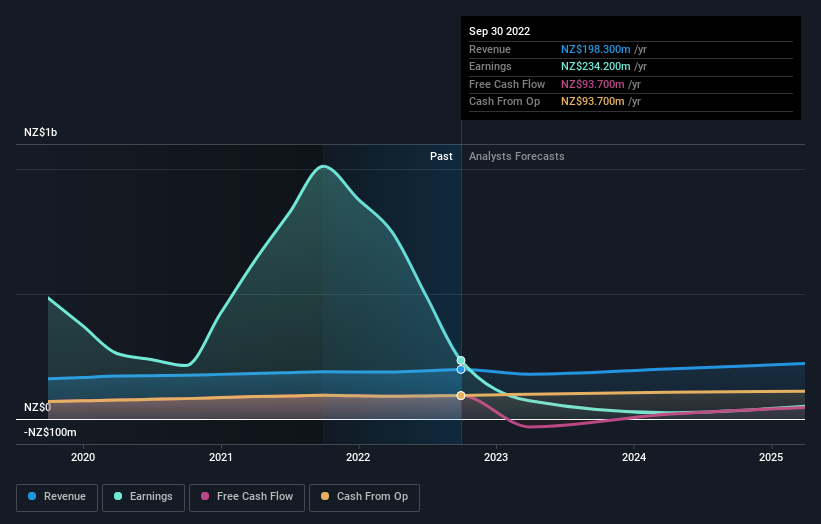The height and width of the screenshot is (524, 821).
Task: Toggle the Revenue series in the legend
Action: coord(57,497)
